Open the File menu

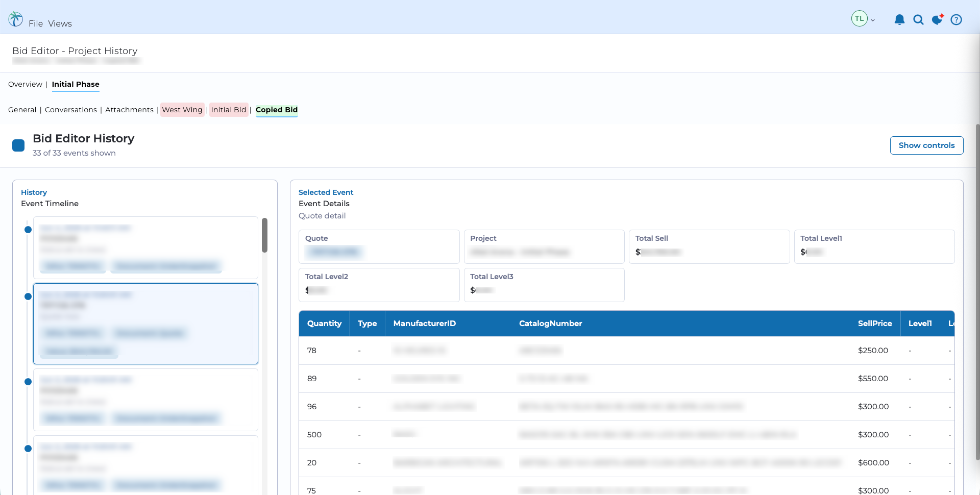click(36, 23)
